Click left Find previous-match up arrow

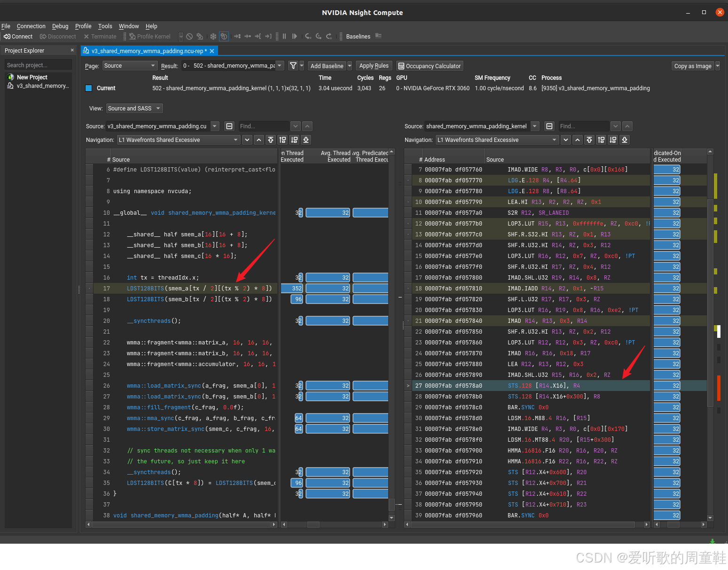(307, 126)
